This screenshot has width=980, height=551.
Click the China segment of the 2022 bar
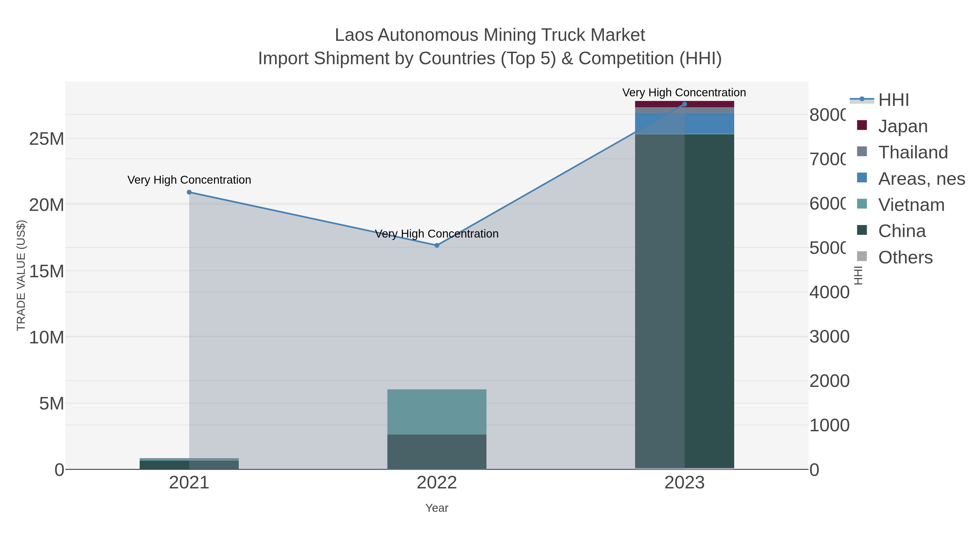point(437,452)
